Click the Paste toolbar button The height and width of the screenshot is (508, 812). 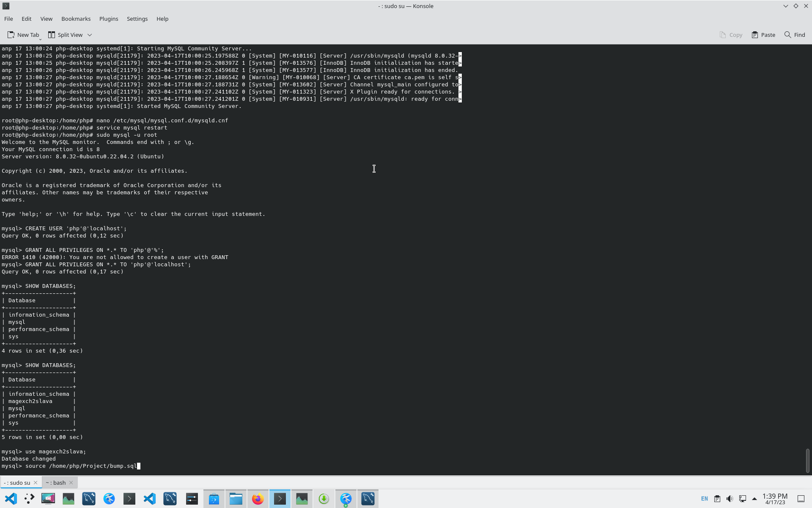point(763,35)
